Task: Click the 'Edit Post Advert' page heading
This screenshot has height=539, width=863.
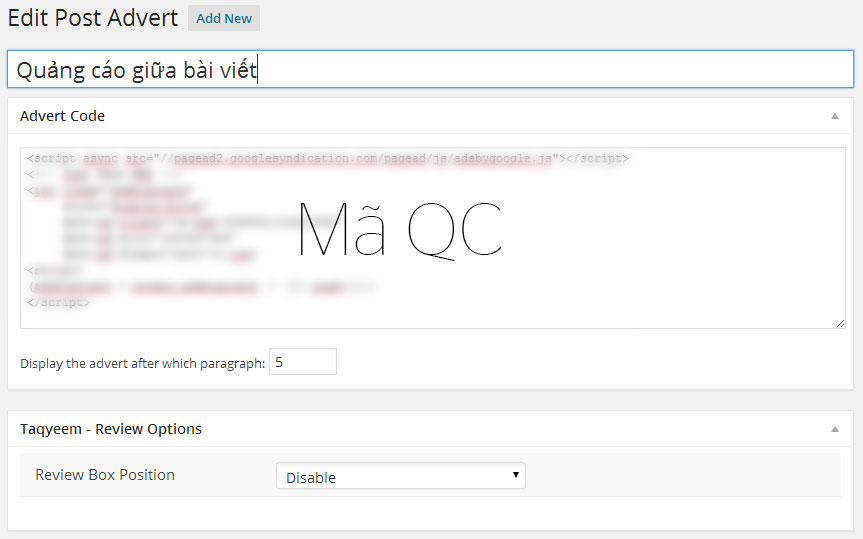Action: (x=92, y=18)
